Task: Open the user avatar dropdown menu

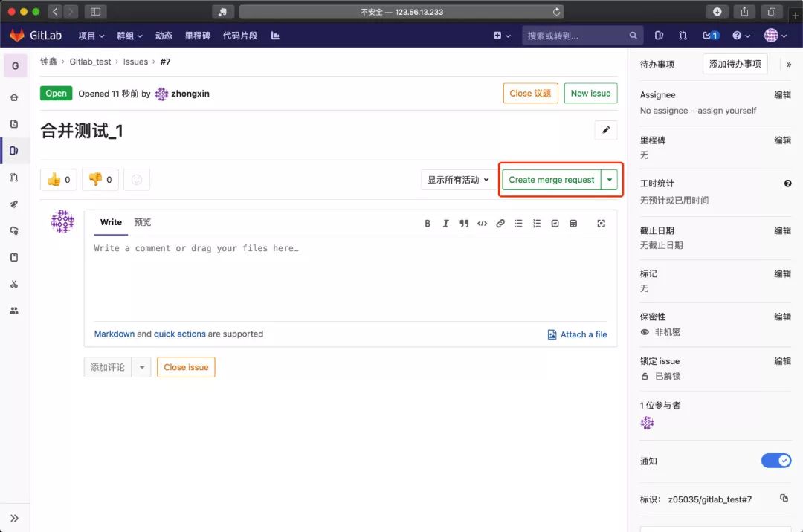Action: coord(775,36)
